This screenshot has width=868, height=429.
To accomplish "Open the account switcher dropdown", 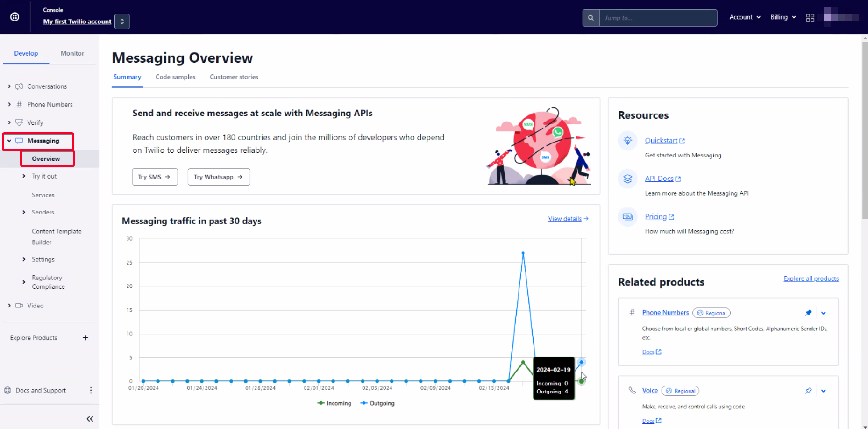I will pos(122,21).
